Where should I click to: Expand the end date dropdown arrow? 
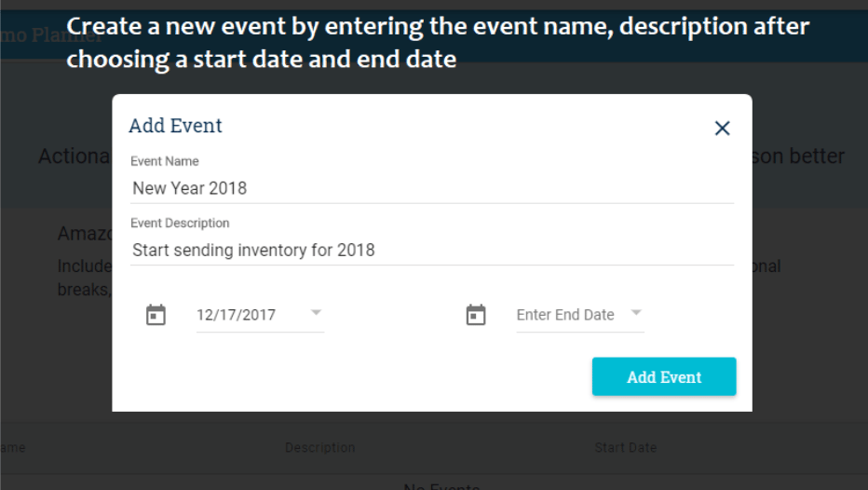click(636, 313)
